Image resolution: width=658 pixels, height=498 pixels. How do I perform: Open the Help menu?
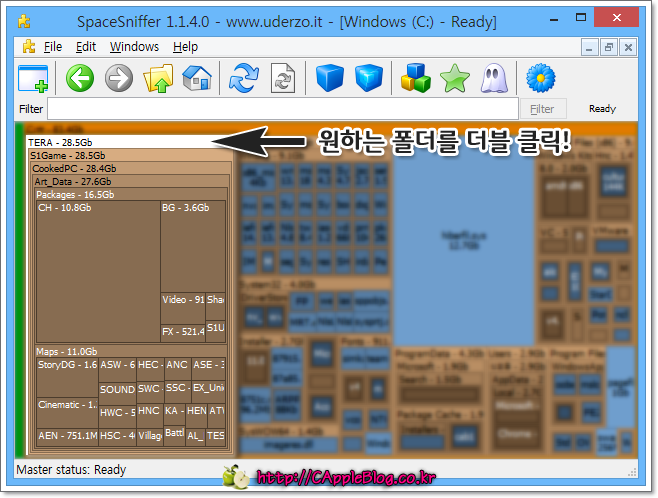pyautogui.click(x=185, y=47)
